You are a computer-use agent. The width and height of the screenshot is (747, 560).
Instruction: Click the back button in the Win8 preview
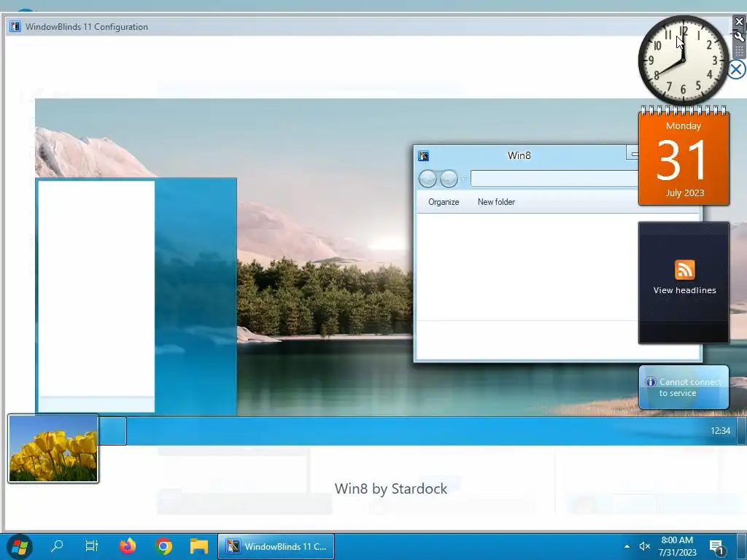coord(427,179)
